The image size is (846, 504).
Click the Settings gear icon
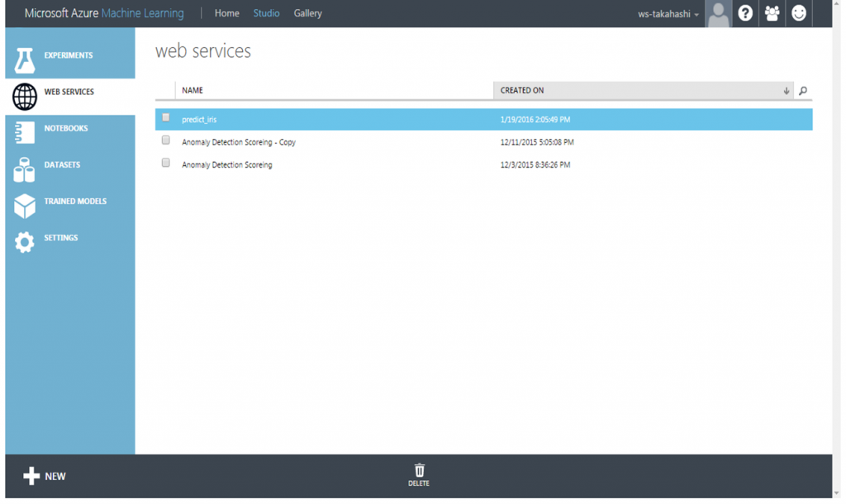pyautogui.click(x=24, y=242)
